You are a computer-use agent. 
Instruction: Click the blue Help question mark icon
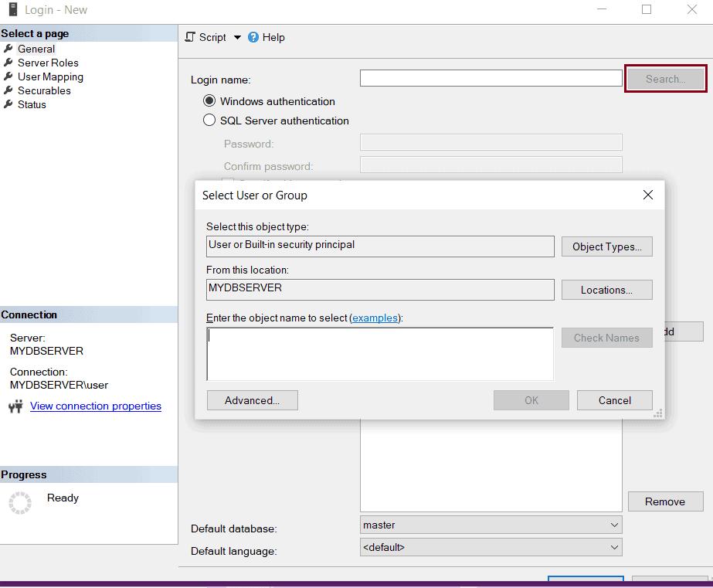[253, 36]
